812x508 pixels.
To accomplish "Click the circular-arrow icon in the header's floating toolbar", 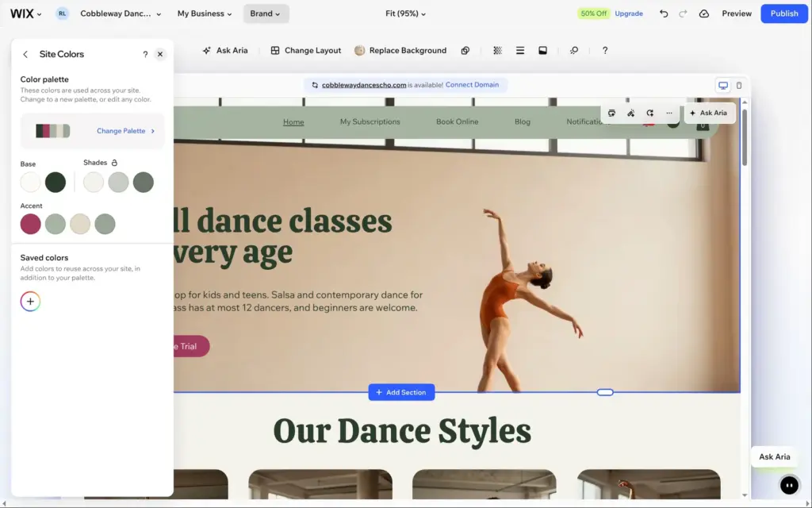I will coord(650,113).
